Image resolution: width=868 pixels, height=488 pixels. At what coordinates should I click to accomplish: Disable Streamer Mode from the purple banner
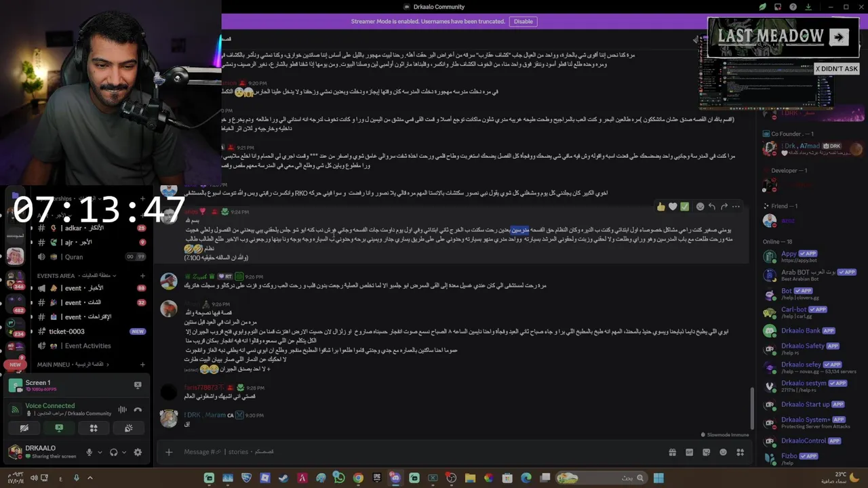[x=523, y=21]
